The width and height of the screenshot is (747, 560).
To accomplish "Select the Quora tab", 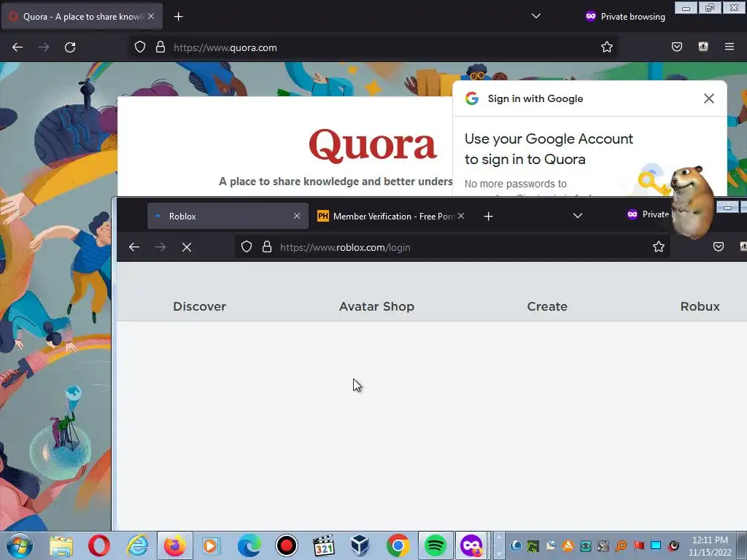I will click(x=82, y=17).
